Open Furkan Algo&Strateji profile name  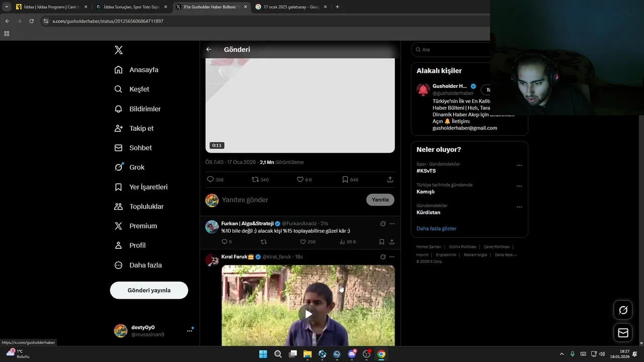[x=248, y=223]
